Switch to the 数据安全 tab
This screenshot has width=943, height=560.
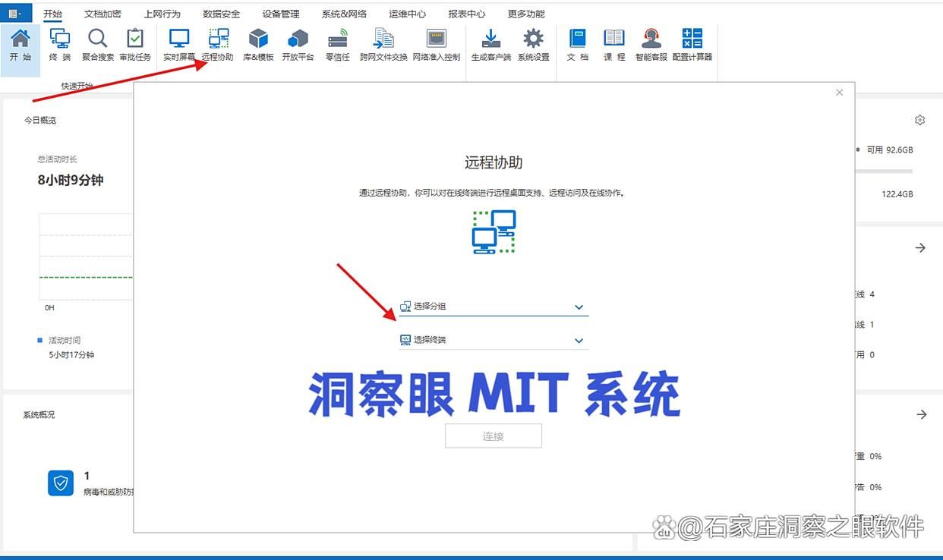[x=221, y=14]
